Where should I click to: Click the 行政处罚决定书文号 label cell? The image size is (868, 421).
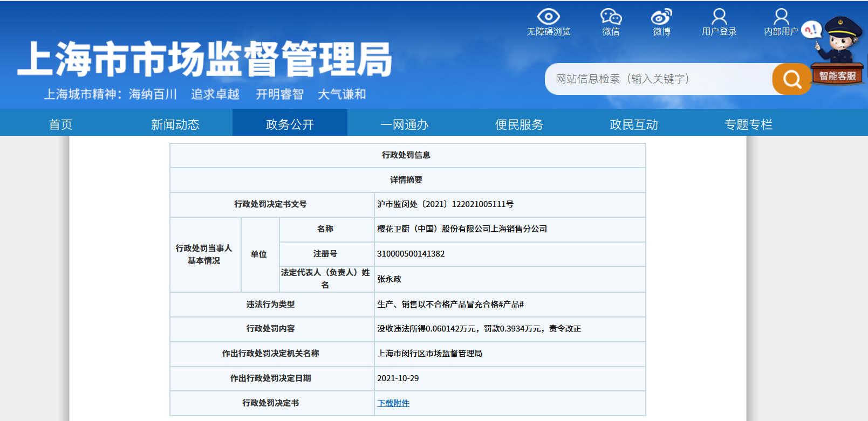(271, 204)
